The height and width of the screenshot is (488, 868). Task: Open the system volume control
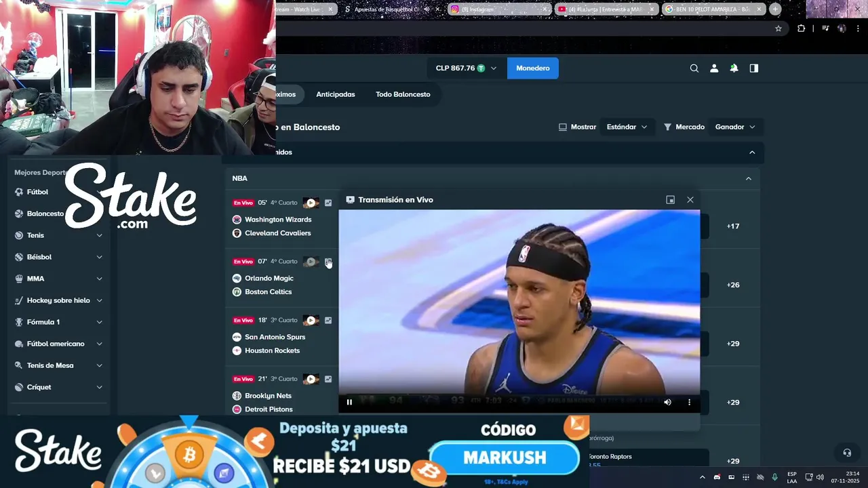coord(820,477)
